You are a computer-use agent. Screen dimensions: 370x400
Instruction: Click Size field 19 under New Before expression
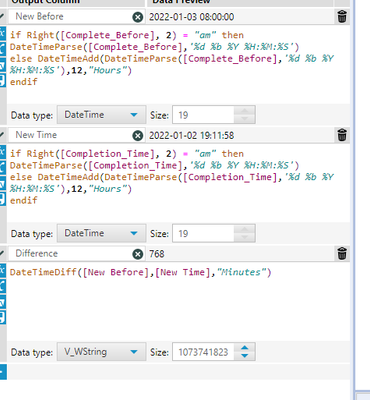click(x=203, y=115)
